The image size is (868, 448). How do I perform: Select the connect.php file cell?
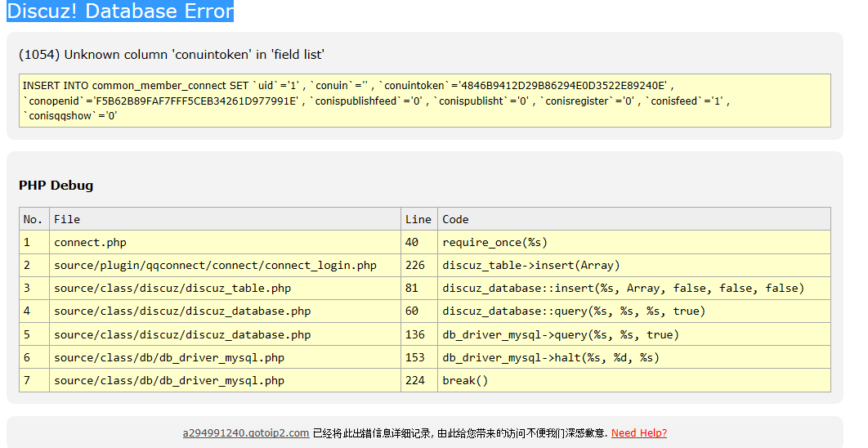click(90, 242)
